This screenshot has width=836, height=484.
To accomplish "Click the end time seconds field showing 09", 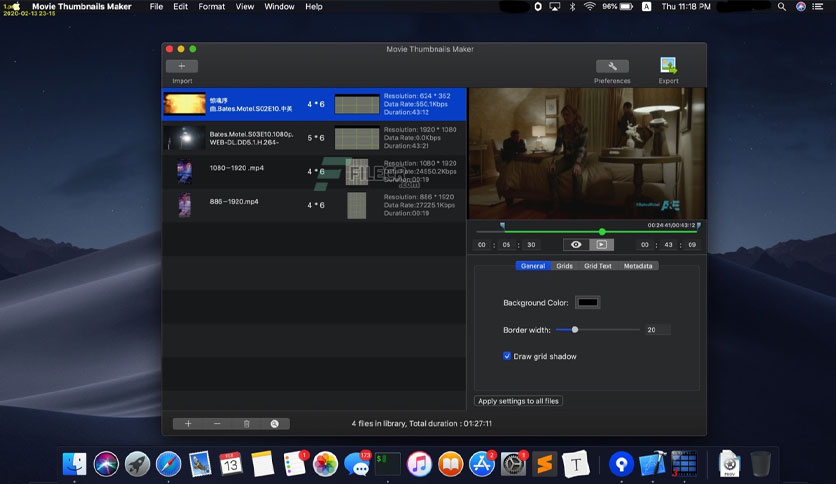I will pyautogui.click(x=692, y=245).
